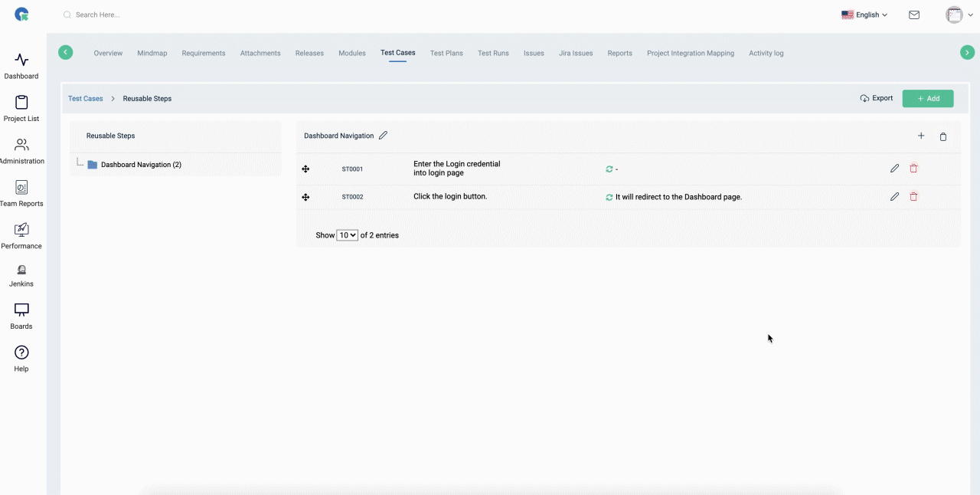The image size is (980, 495).
Task: Open the Help sidebar icon
Action: pyautogui.click(x=21, y=352)
